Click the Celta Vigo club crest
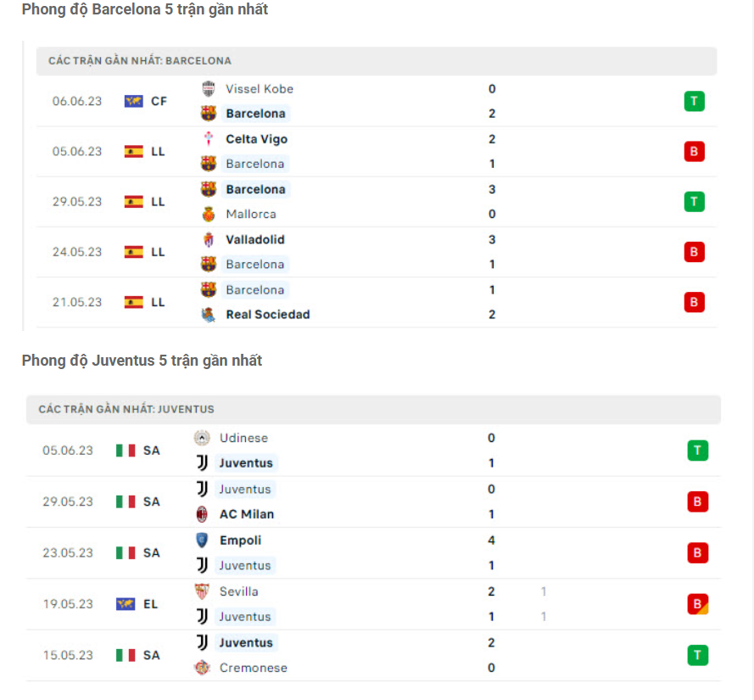The image size is (754, 700). pos(209,139)
